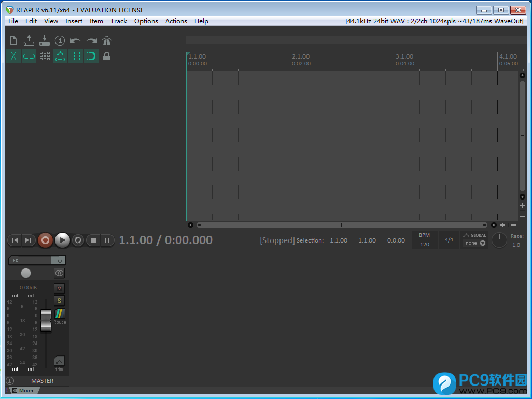The height and width of the screenshot is (399, 532).
Task: Go to project start transport button
Action: [15, 240]
